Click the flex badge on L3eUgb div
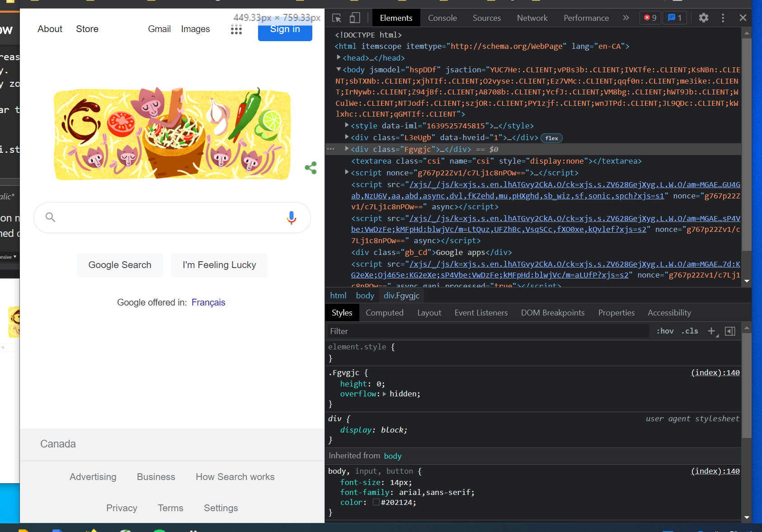 pos(552,138)
